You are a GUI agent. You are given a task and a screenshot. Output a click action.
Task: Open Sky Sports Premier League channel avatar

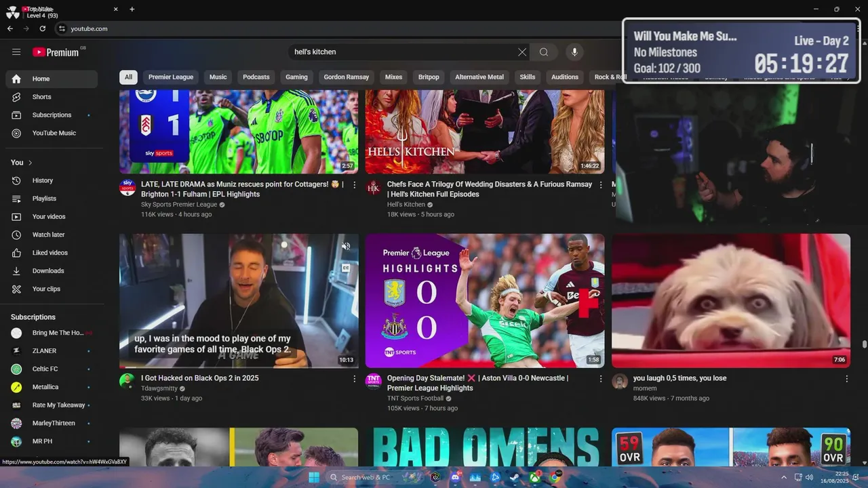[x=127, y=188]
